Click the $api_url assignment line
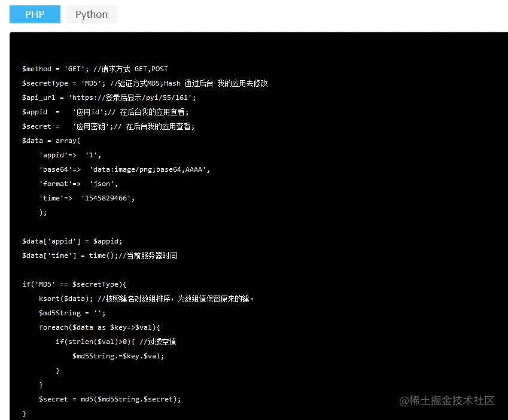 [109, 98]
